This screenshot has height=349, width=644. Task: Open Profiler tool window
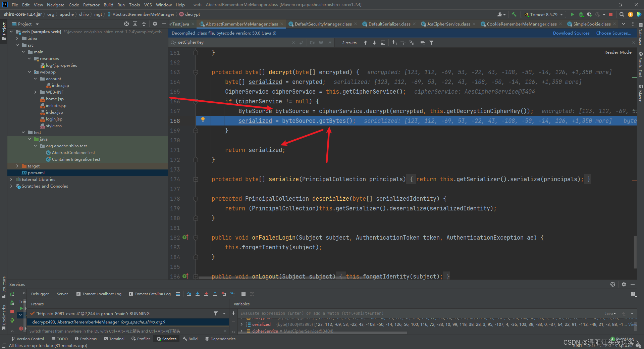141,339
